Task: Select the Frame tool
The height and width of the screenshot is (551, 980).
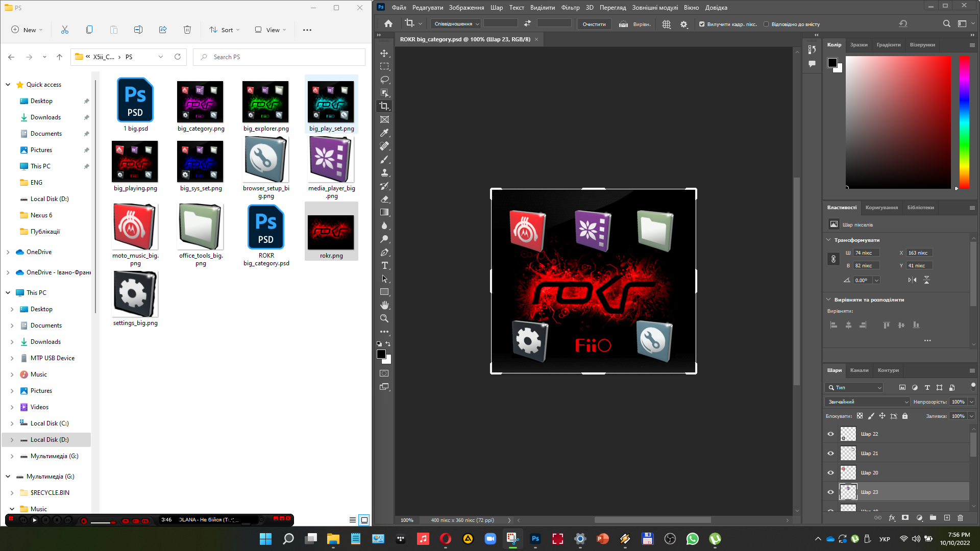Action: pos(384,119)
